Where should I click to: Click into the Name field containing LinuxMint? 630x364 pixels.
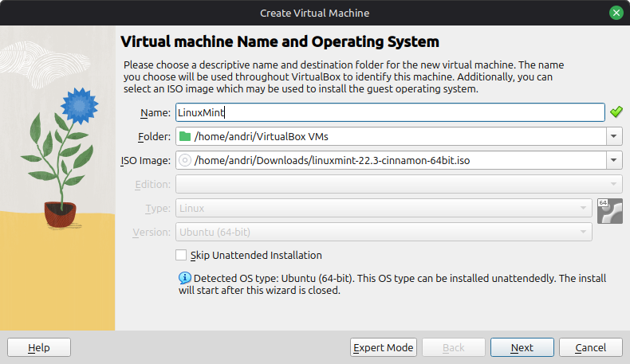click(x=390, y=112)
